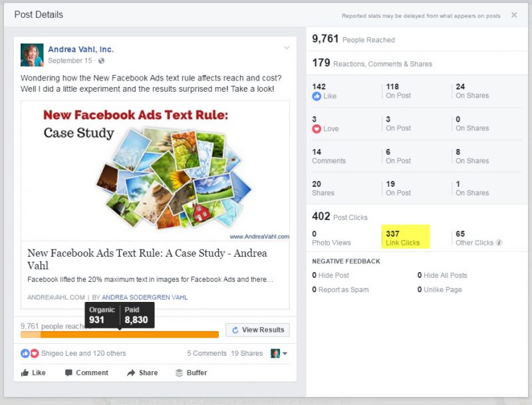Select the Comment speech bubble icon
The width and height of the screenshot is (532, 405).
click(68, 372)
